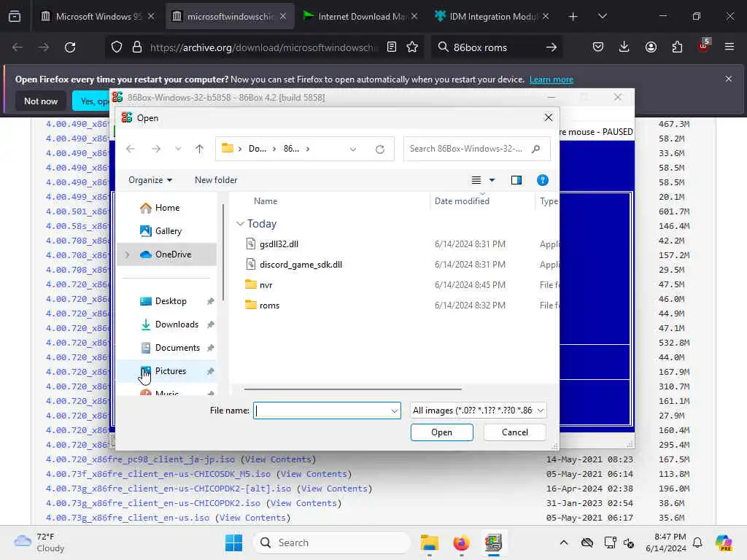The image size is (747, 560).
Task: Open Documents in navigation pane
Action: [x=167, y=348]
